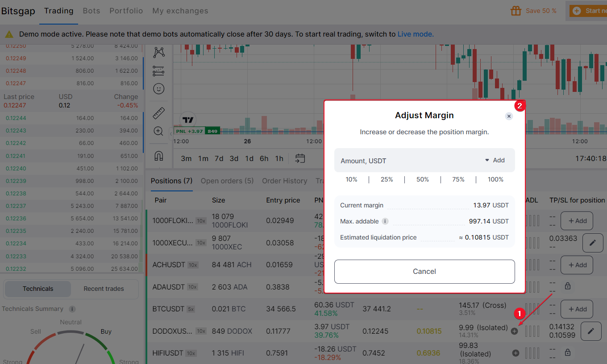This screenshot has width=607, height=364.
Task: Select the ruler measure tool
Action: coord(158,113)
